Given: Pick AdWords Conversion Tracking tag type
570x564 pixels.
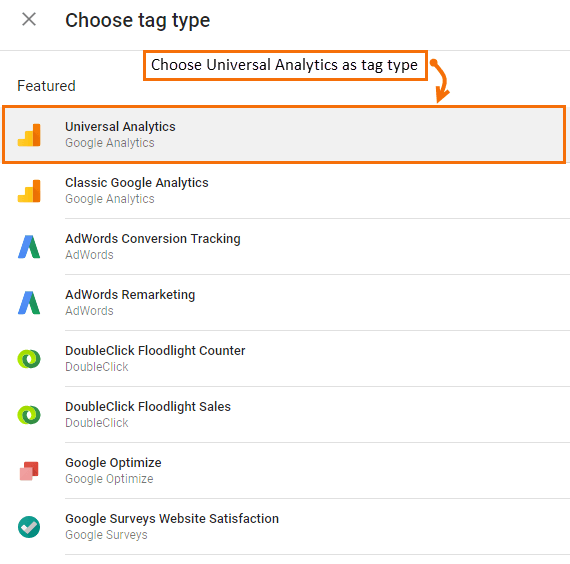Looking at the screenshot, I should click(x=285, y=247).
